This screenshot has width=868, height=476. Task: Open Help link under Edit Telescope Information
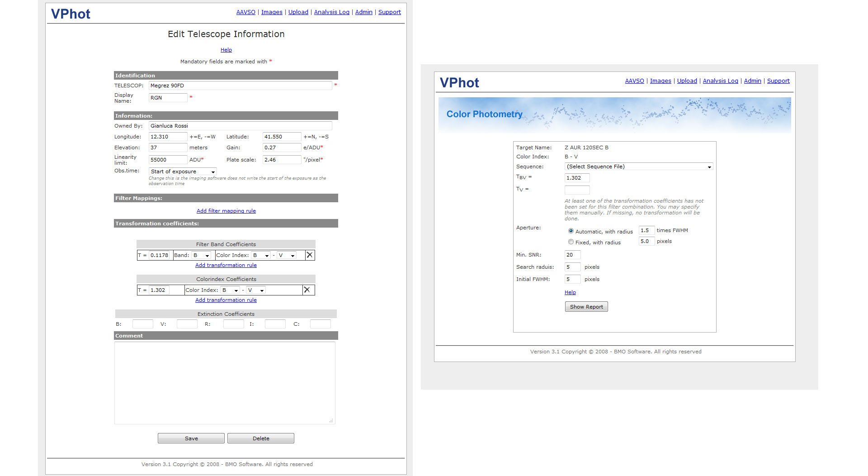click(226, 50)
